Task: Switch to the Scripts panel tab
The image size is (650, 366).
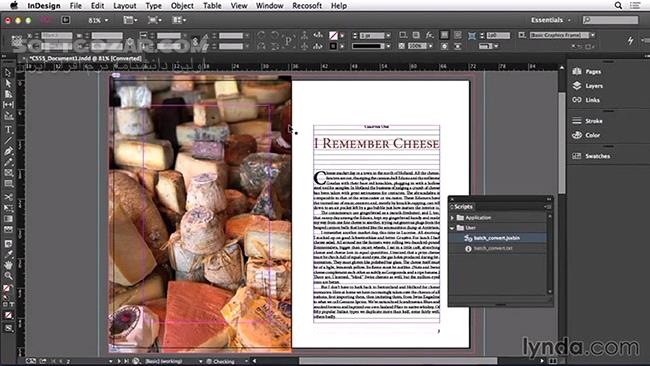Action: 463,206
